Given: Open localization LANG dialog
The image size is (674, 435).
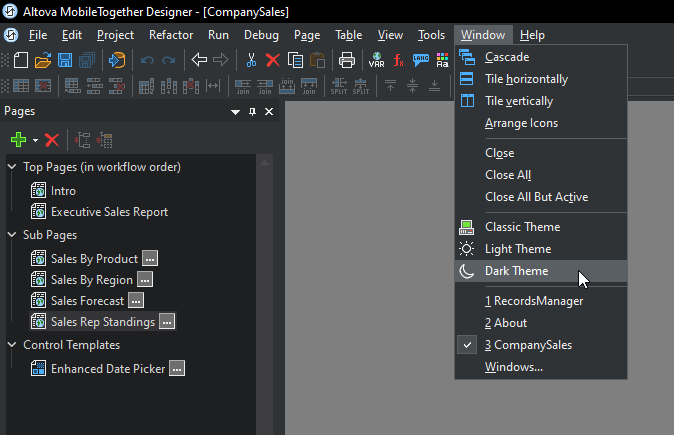Looking at the screenshot, I should pyautogui.click(x=421, y=60).
